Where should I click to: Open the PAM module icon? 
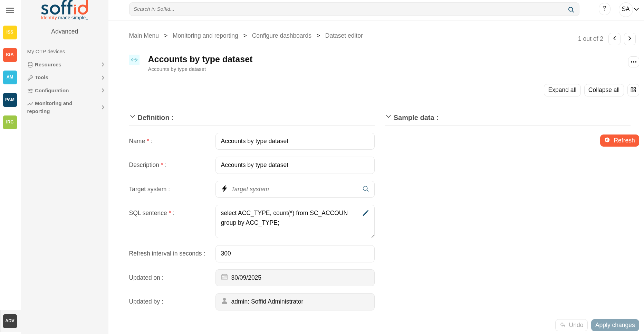coord(10,100)
